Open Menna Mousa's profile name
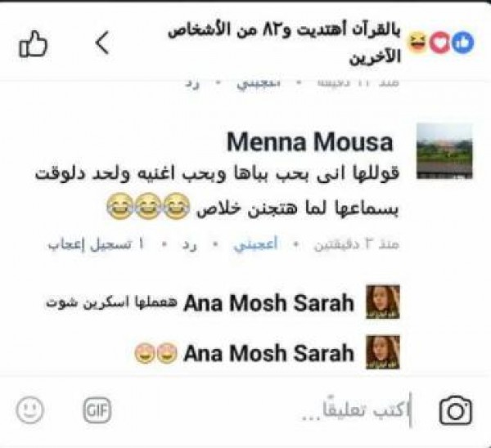Image resolution: width=491 pixels, height=448 pixels. point(309,142)
